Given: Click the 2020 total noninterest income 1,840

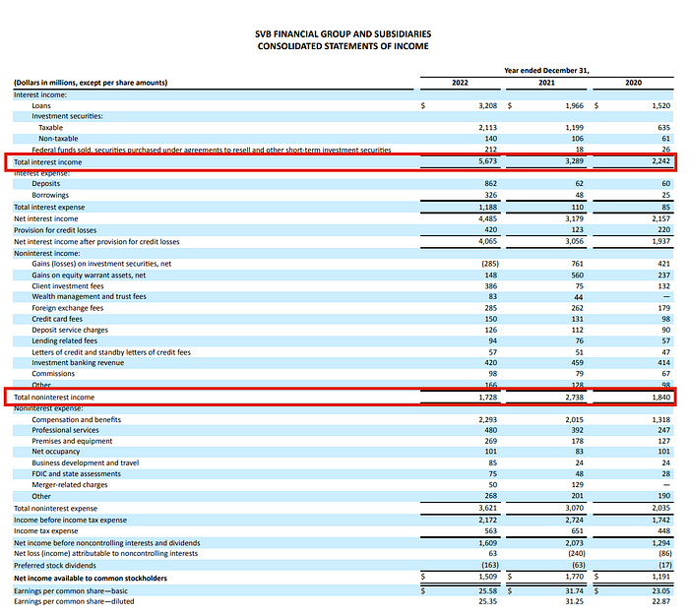Looking at the screenshot, I should point(661,398).
